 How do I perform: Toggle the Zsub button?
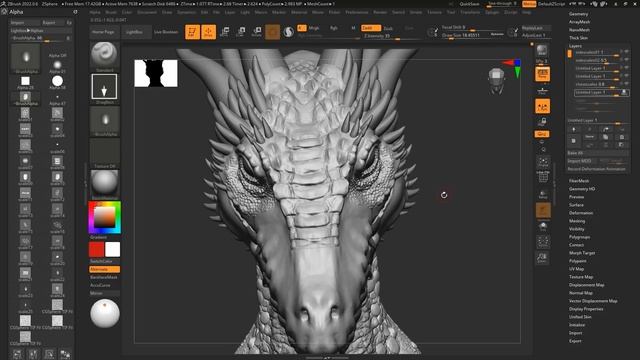click(x=389, y=28)
